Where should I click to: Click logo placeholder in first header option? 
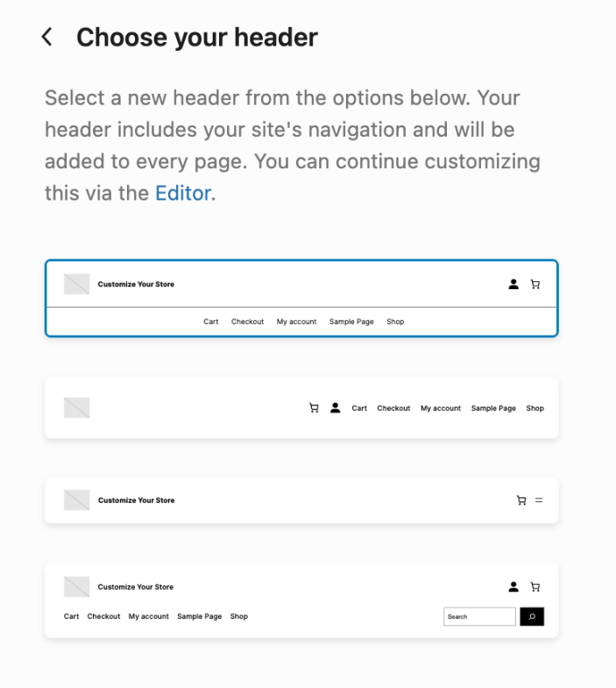(x=77, y=284)
